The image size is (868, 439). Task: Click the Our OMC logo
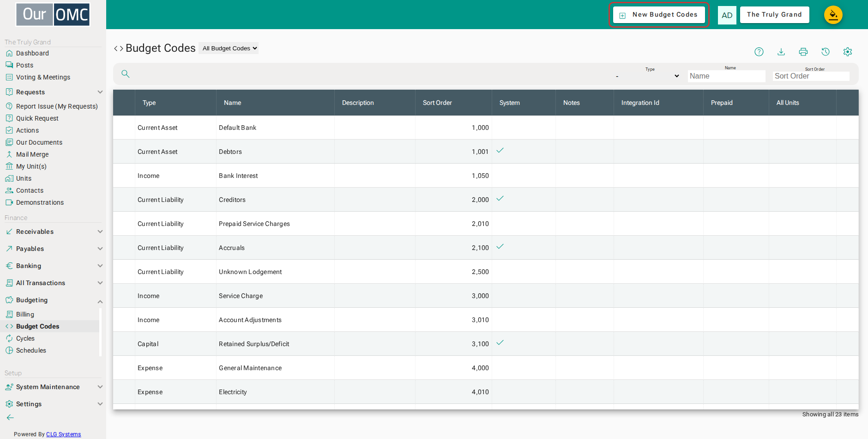53,14
